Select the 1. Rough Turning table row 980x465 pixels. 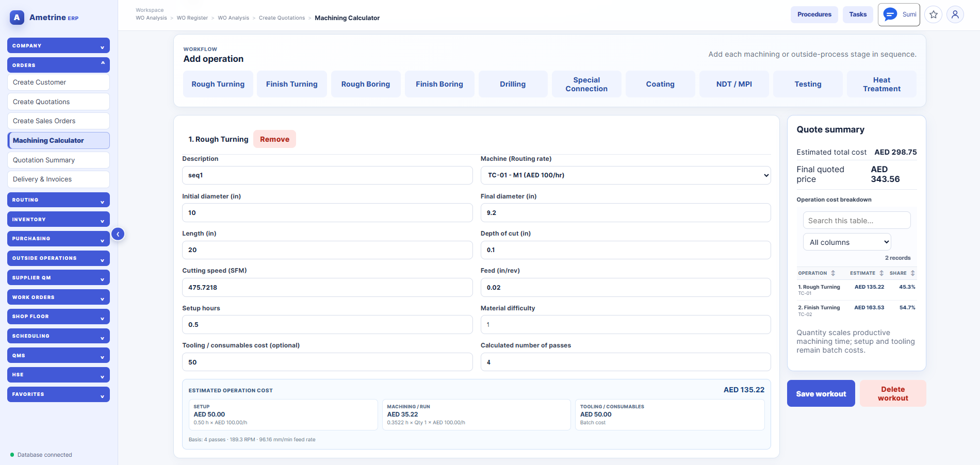(857, 290)
